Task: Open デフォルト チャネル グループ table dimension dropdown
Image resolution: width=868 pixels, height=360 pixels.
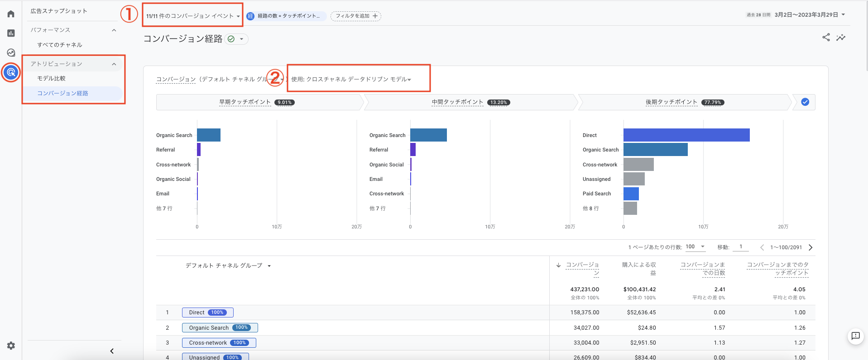Action: [228, 265]
